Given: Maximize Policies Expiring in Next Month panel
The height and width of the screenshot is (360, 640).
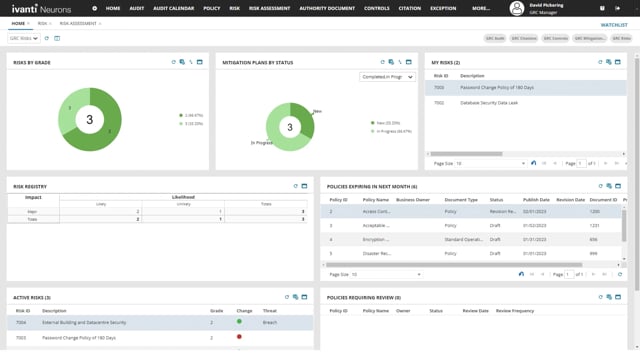Looking at the screenshot, I should tap(618, 186).
